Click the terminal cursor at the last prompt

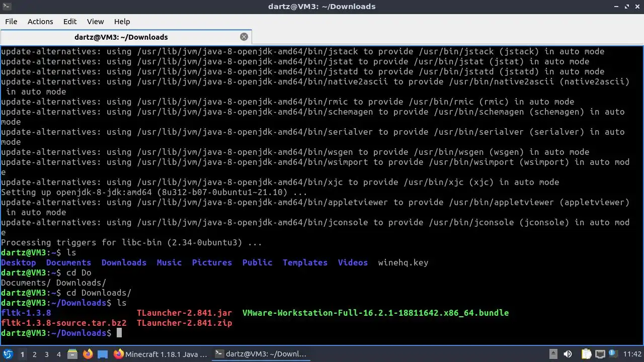pyautogui.click(x=119, y=333)
